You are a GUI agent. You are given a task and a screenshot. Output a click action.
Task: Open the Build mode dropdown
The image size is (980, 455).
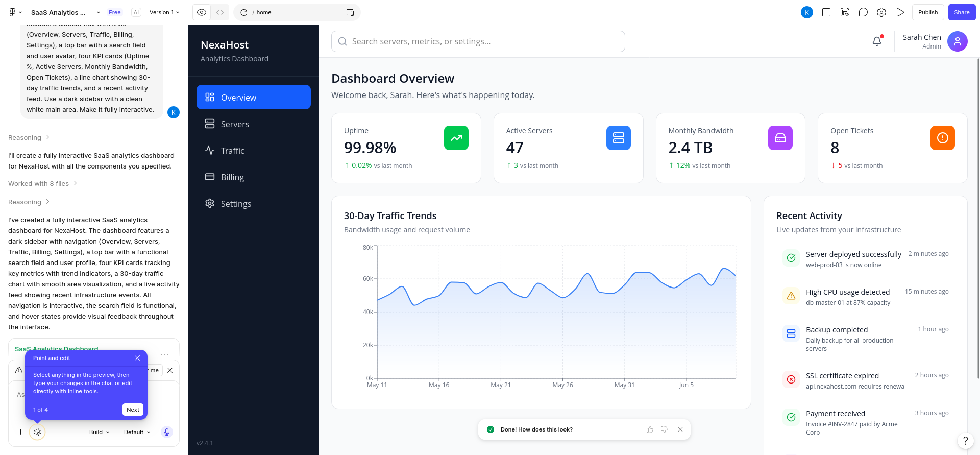(100, 432)
